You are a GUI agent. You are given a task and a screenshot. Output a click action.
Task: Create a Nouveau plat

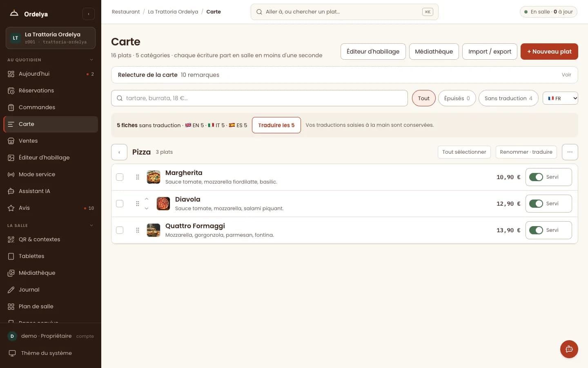coord(549,52)
